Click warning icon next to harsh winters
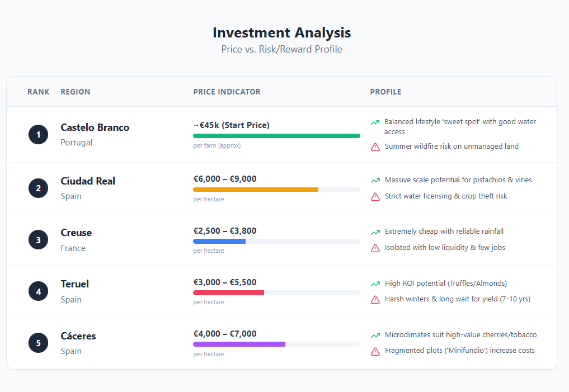This screenshot has height=392, width=569. coord(375,300)
